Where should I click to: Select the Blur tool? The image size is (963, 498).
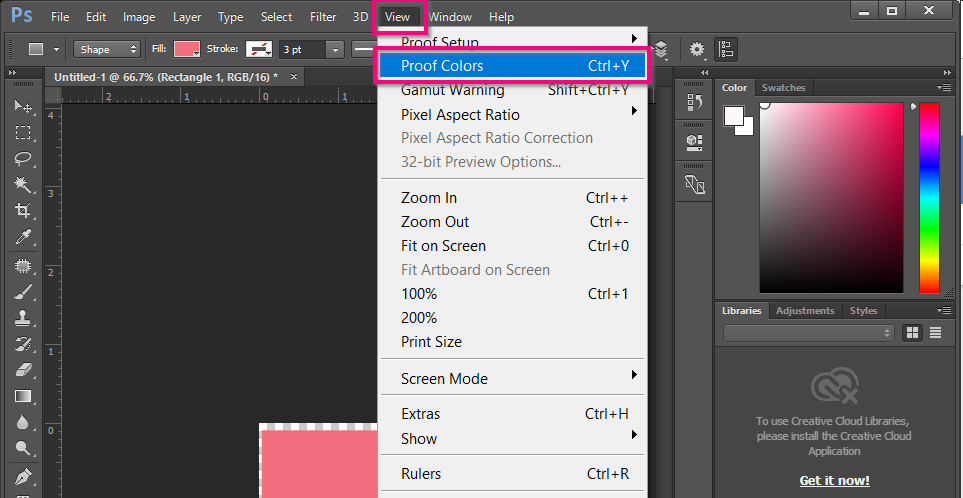tap(23, 422)
